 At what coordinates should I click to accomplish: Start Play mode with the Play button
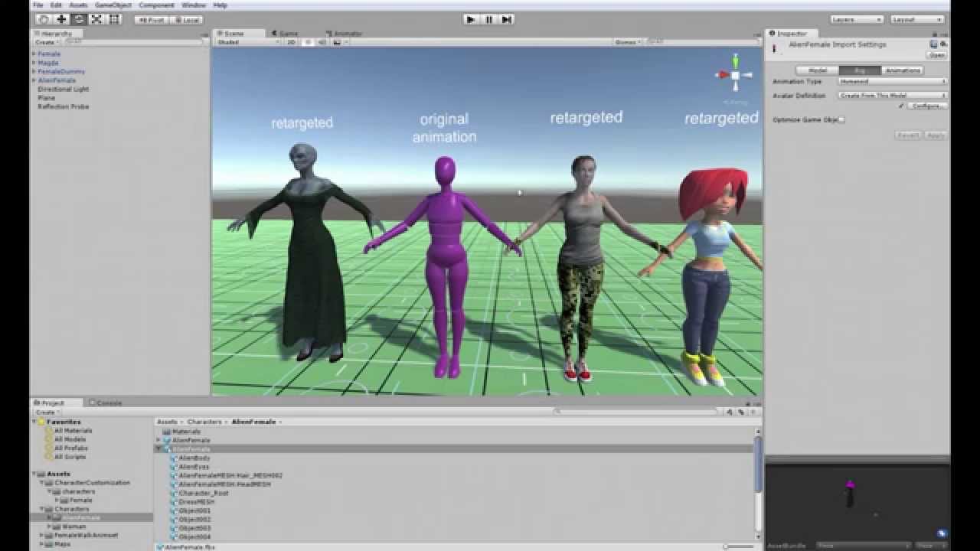[x=471, y=19]
